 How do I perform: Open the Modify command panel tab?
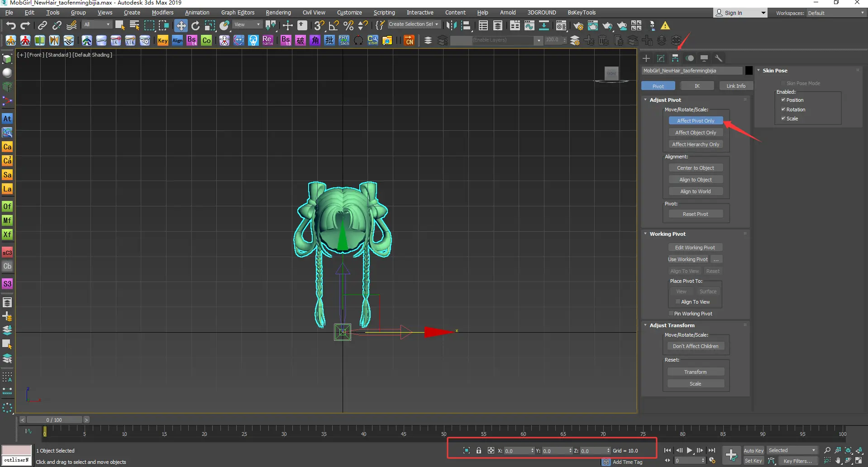click(661, 58)
